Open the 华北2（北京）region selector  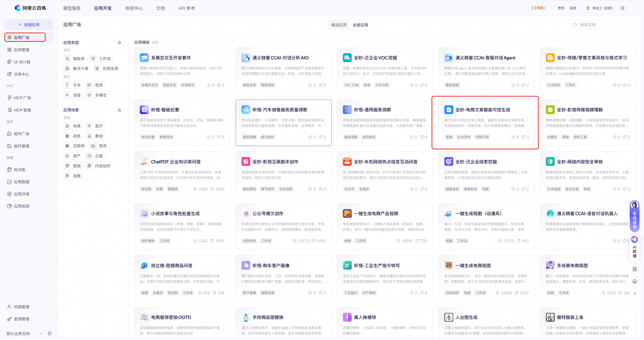600,8
